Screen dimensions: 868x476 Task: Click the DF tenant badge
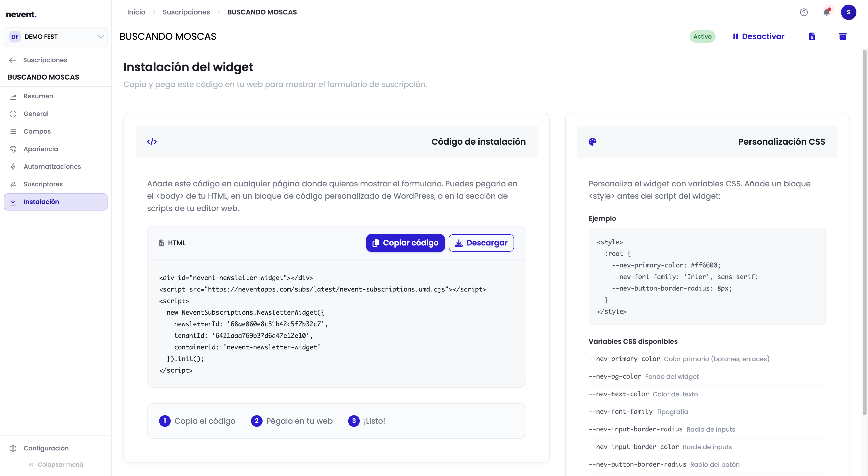(x=15, y=37)
